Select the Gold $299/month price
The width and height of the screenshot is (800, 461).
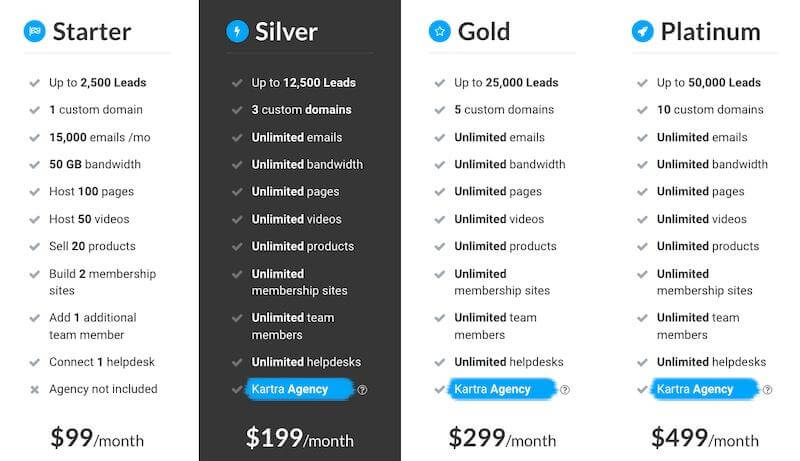(x=502, y=437)
